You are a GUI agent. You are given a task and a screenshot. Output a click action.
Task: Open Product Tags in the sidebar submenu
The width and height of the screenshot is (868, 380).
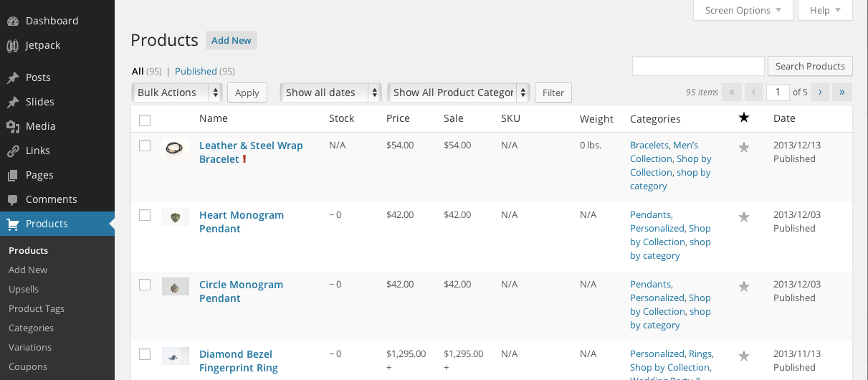[x=37, y=308]
